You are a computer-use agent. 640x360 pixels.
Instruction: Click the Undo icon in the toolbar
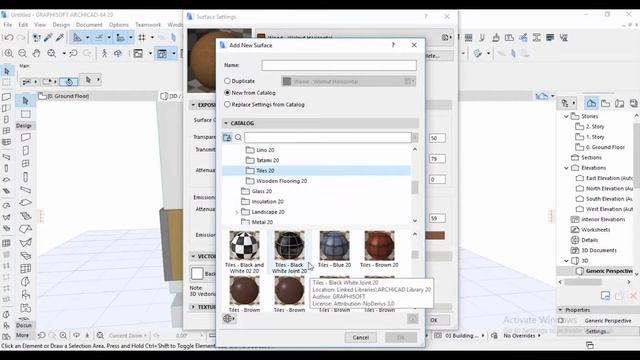click(9, 38)
